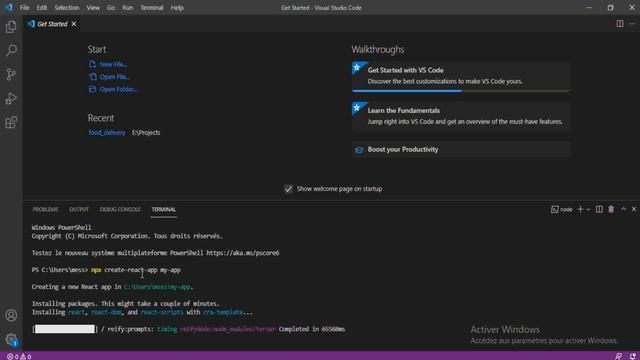Open the Extensions view

point(11,122)
